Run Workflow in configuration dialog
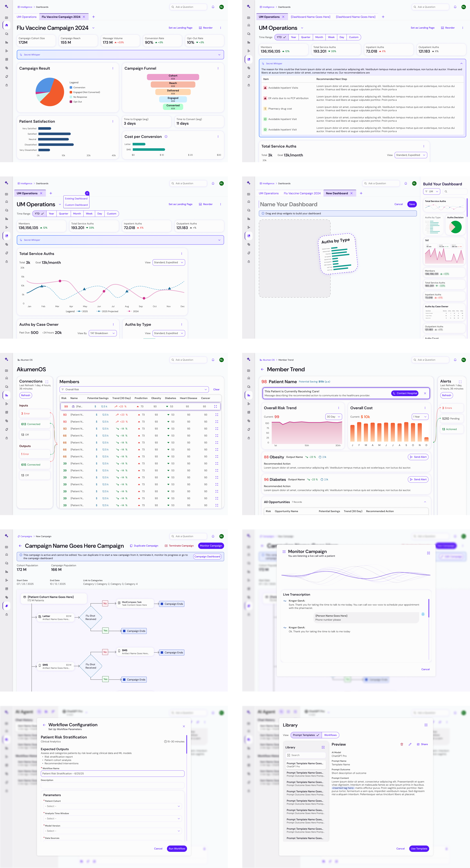The height and width of the screenshot is (868, 470). pos(177,849)
